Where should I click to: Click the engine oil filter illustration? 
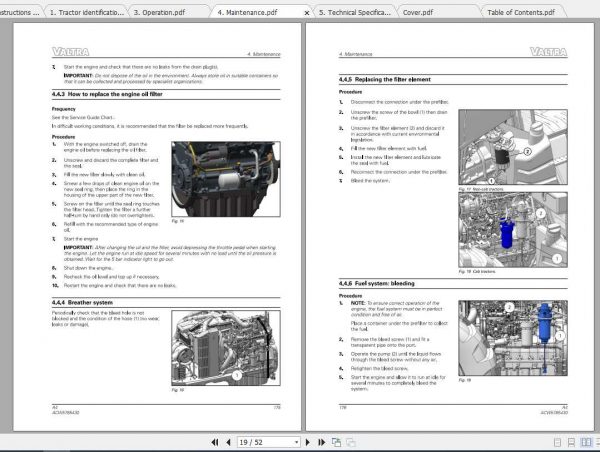(x=226, y=179)
